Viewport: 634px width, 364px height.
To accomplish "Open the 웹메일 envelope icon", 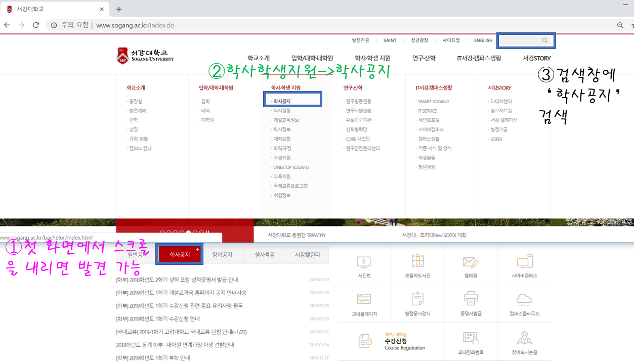I will point(471,262).
